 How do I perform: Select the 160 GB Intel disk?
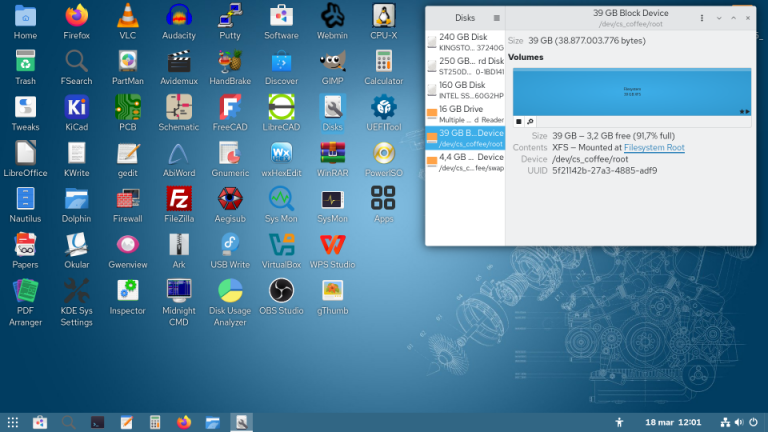point(465,90)
